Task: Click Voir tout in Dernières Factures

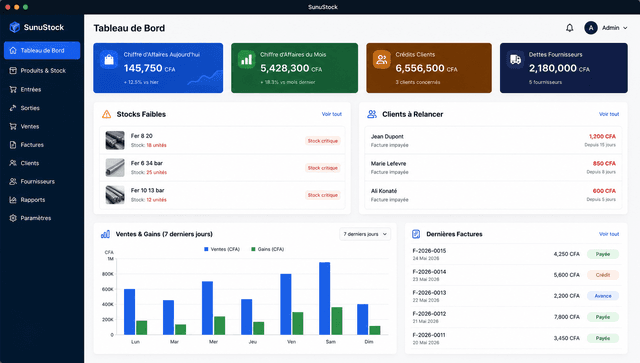Action: pos(609,234)
